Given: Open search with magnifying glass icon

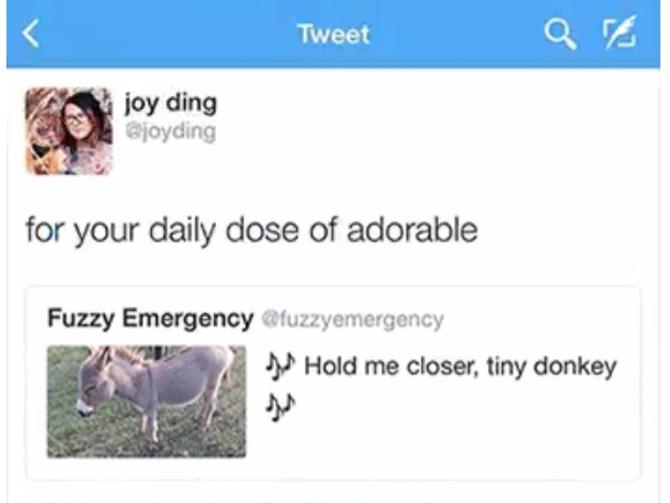Looking at the screenshot, I should point(560,34).
